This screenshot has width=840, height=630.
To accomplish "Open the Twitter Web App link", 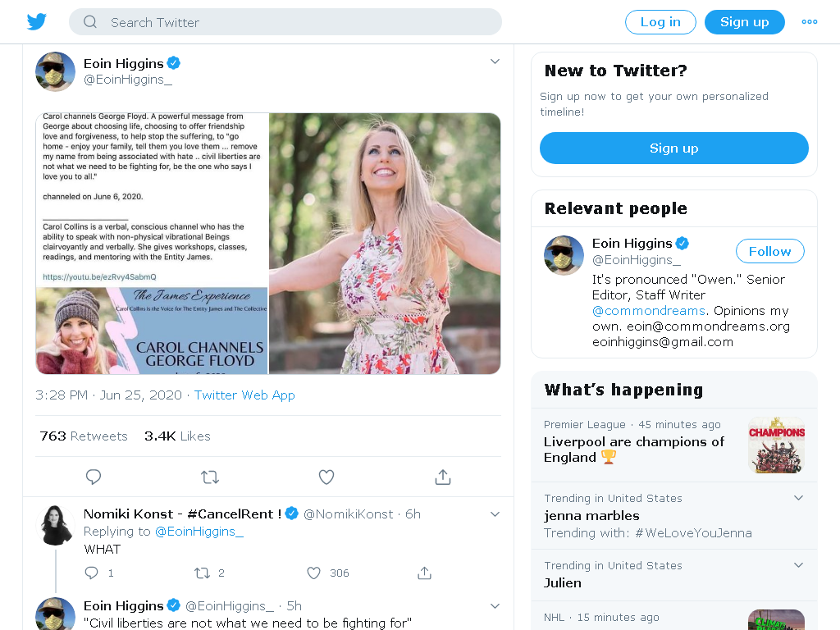I will click(x=244, y=395).
